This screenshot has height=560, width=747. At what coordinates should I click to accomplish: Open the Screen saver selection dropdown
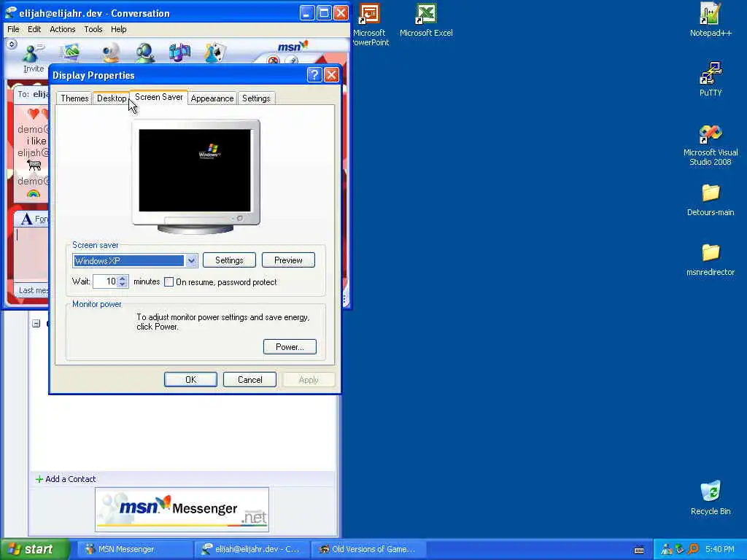(191, 260)
